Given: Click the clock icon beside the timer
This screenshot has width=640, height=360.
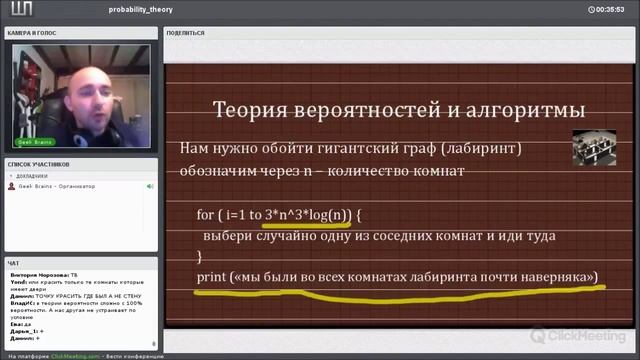Looking at the screenshot, I should [591, 9].
